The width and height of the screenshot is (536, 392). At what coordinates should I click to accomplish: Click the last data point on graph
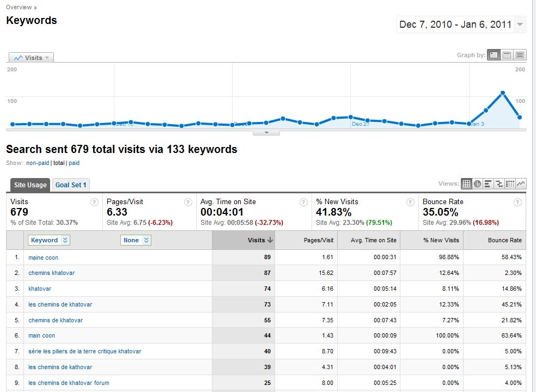coord(520,117)
